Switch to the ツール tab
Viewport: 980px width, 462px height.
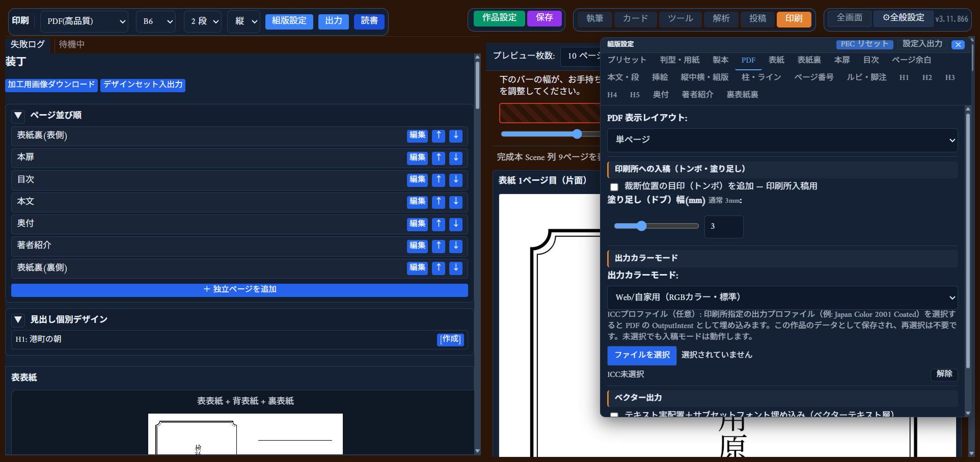[680, 19]
